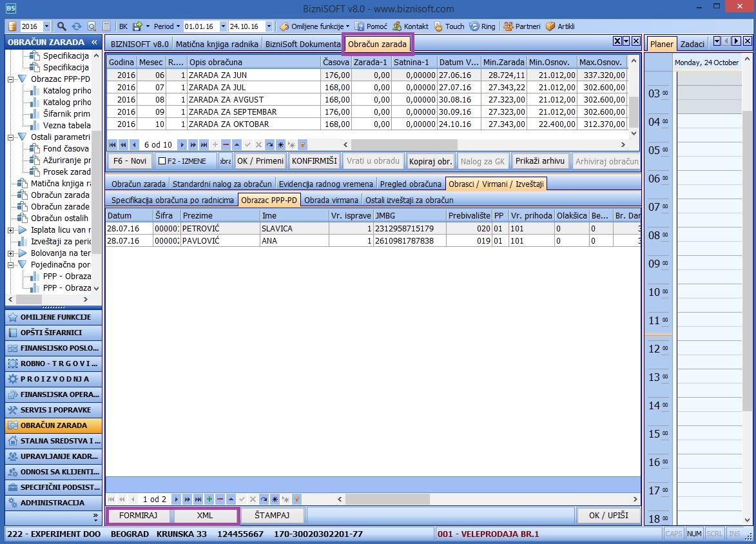
Task: Click the refresh curved arrow in upper navigator
Action: tap(269, 144)
